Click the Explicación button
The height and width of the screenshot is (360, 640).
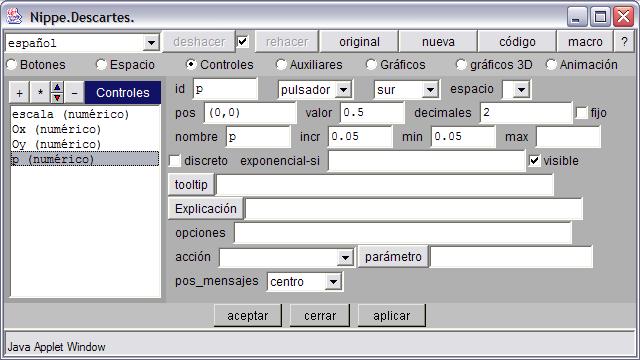[206, 209]
